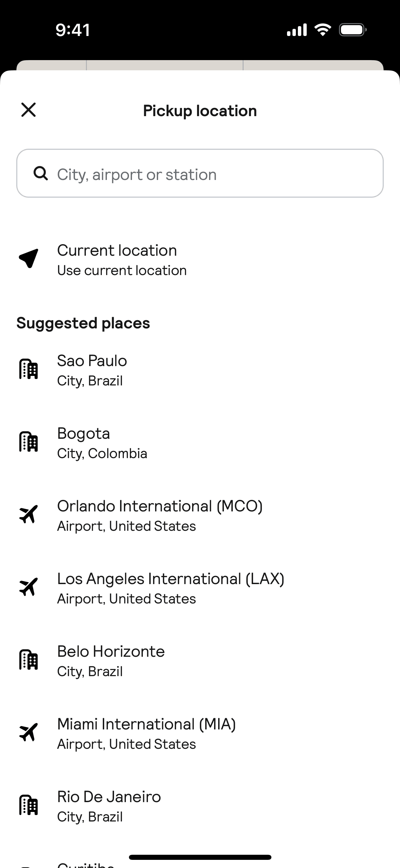Tap the Sao Paulo city building icon

pos(28,369)
